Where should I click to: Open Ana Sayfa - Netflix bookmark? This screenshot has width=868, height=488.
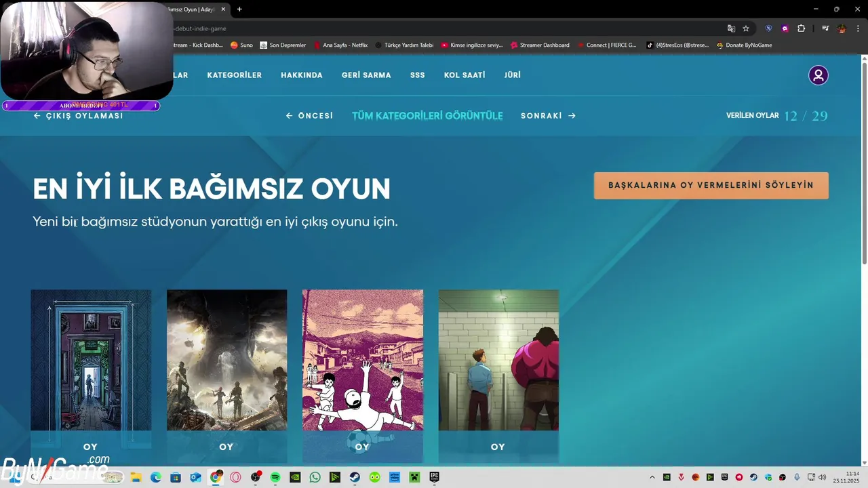pos(340,45)
